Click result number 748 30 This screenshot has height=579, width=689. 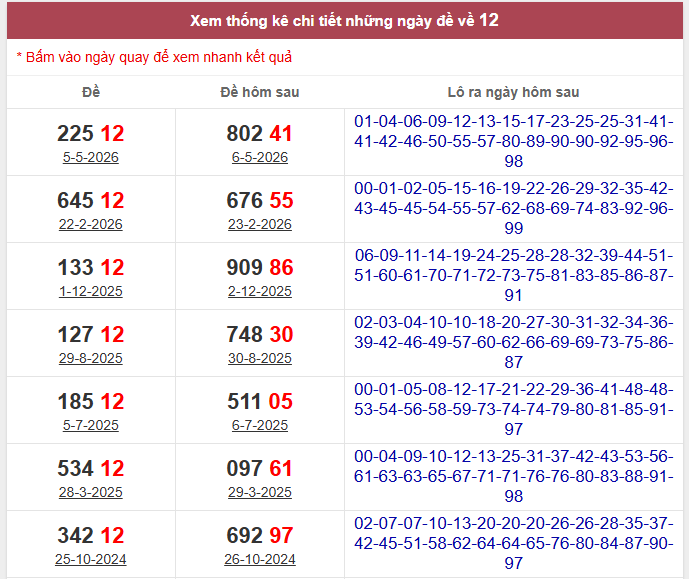pyautogui.click(x=260, y=334)
